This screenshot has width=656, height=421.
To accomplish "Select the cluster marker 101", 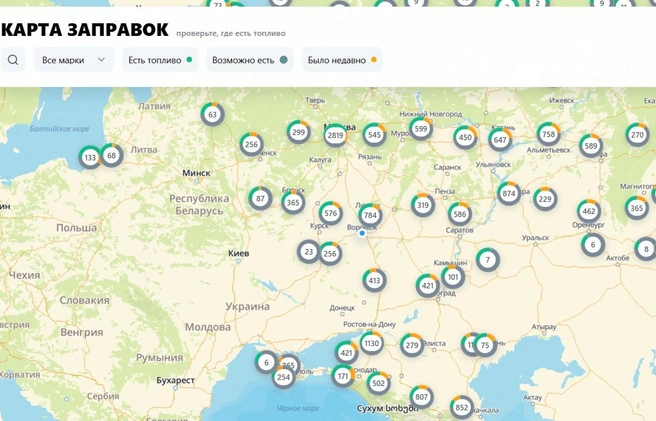I will pos(453,277).
